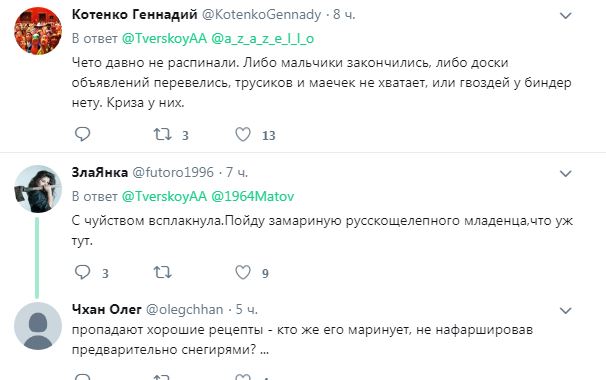Open Котенко Геннадий's tweet options chevron
This screenshot has width=606, height=380.
[565, 16]
